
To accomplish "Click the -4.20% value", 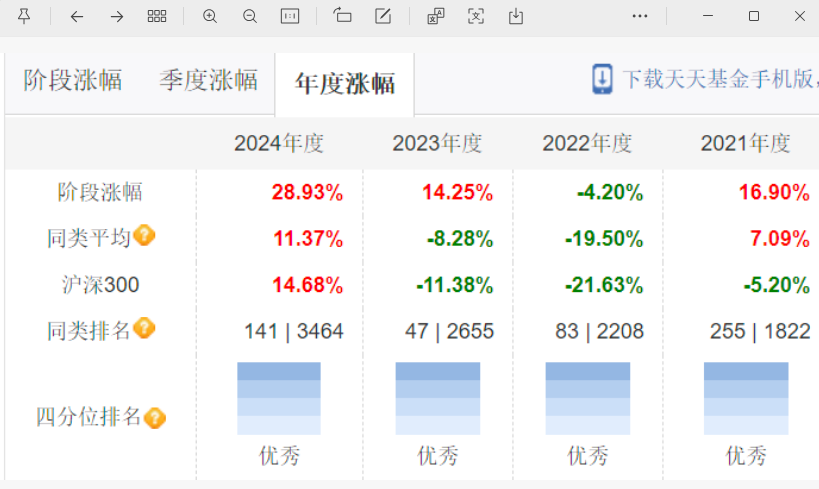I will click(x=610, y=192).
